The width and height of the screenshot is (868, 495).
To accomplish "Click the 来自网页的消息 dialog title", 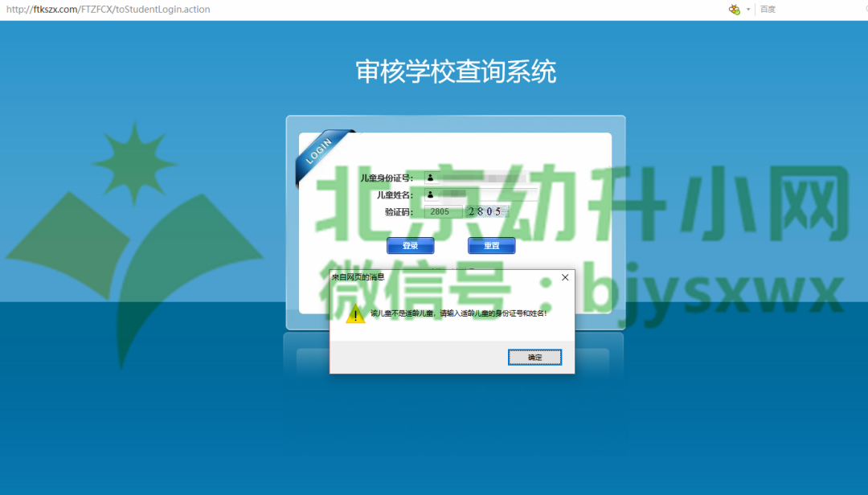I will (x=358, y=277).
